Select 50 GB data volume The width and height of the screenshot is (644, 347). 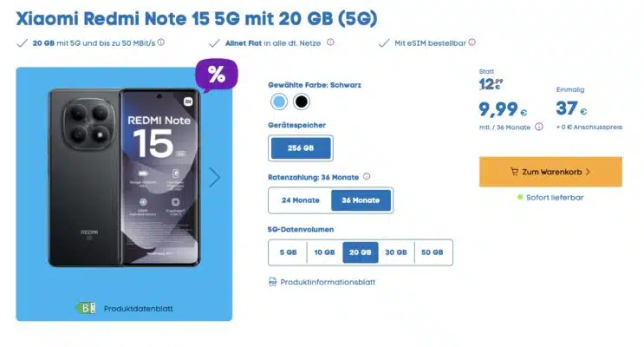tap(432, 252)
